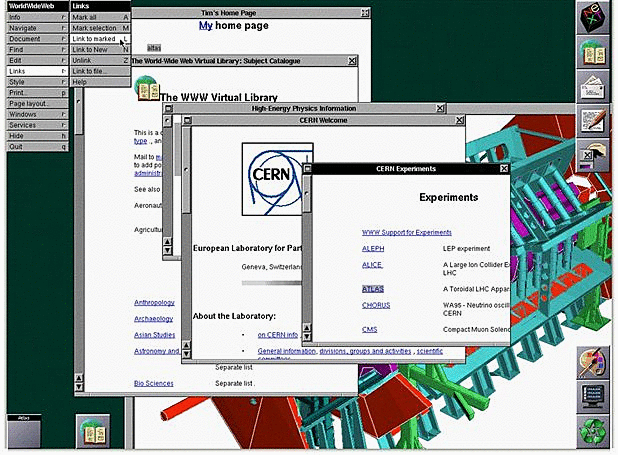Viewport: 618px width, 455px height.
Task: Click scroll down arrow in CERN Welcome window
Action: pos(186,354)
